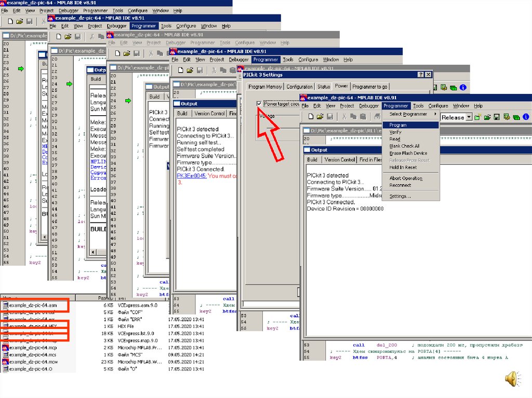Click blue info icon behind the PICkit 3 Settings dialog

pyautogui.click(x=463, y=88)
